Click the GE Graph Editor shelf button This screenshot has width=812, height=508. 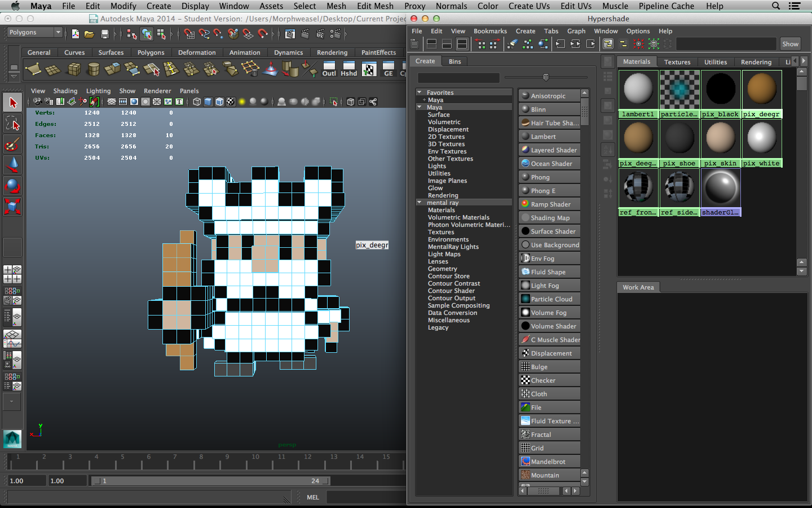389,69
